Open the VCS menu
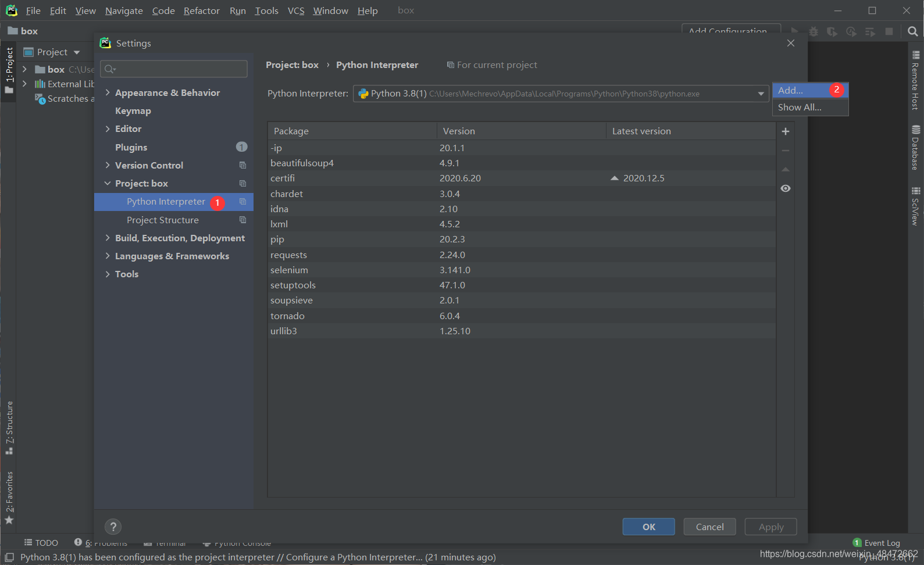The height and width of the screenshot is (565, 924). 296,10
